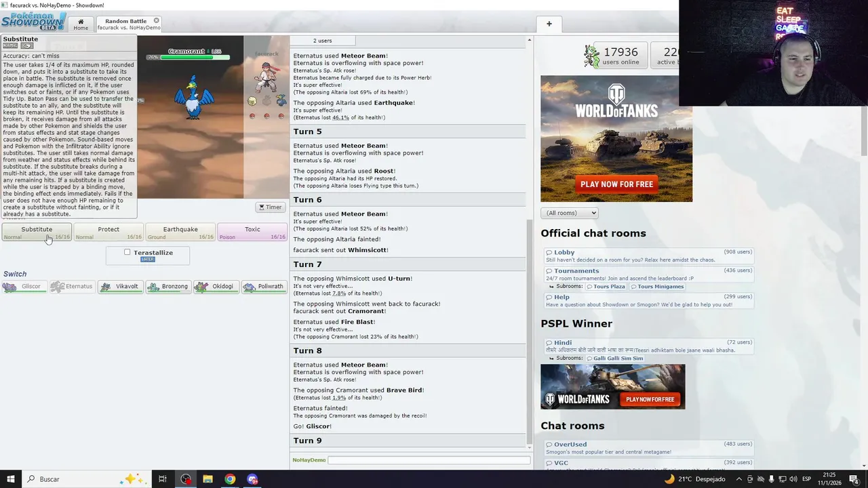
Task: Start the battle Timer
Action: tap(270, 207)
